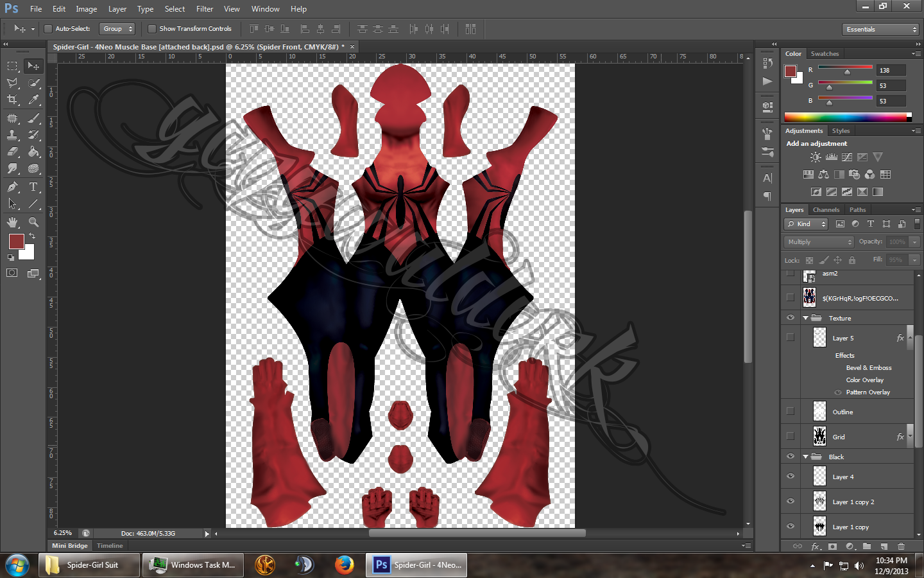Open the Image menu
Screen dimensions: 924x578
coord(87,9)
